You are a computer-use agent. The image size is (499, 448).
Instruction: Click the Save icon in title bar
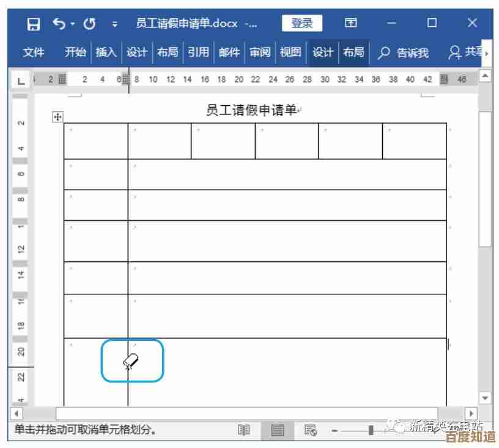coord(34,24)
